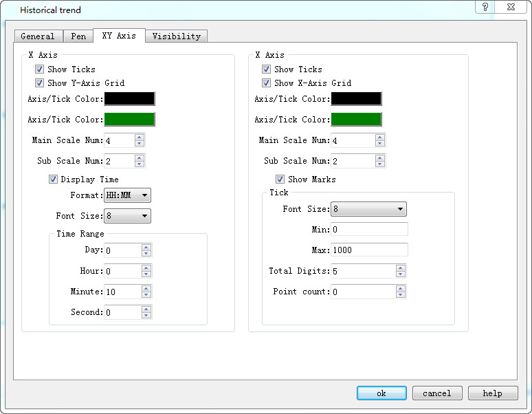Viewport: 532px width, 414px height.
Task: Increase right Sub Scale Num with the up arrow
Action: click(380, 157)
